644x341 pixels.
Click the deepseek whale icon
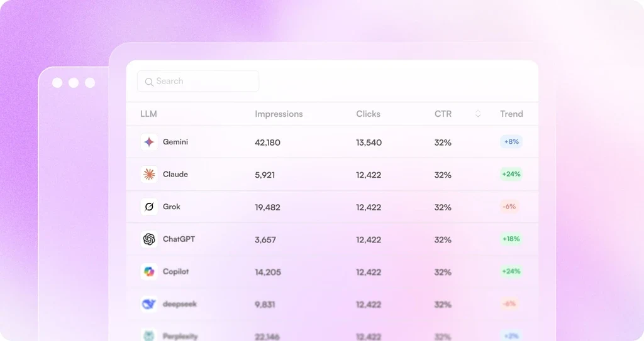tap(149, 304)
